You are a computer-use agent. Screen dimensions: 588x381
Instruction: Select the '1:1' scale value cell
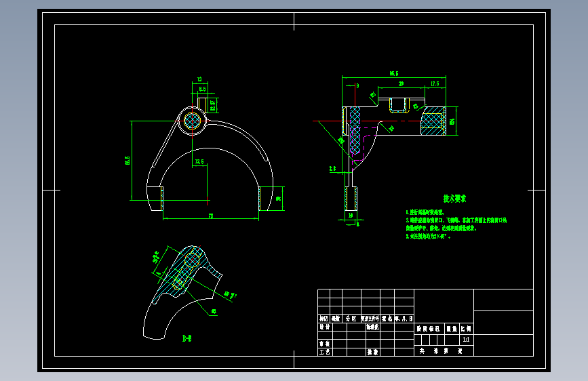[x=466, y=340]
